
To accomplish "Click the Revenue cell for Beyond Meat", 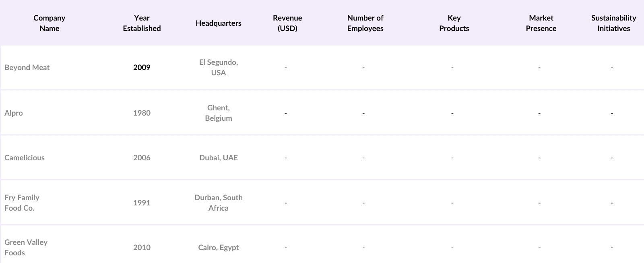I will pyautogui.click(x=286, y=67).
